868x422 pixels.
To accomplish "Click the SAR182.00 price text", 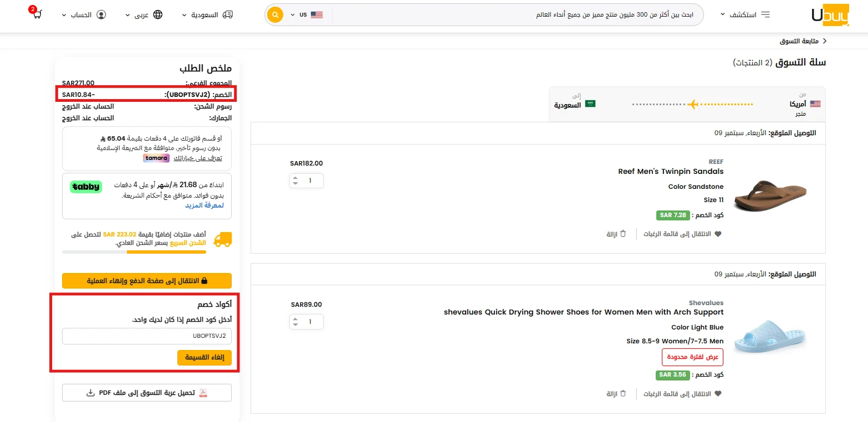I will click(x=307, y=163).
